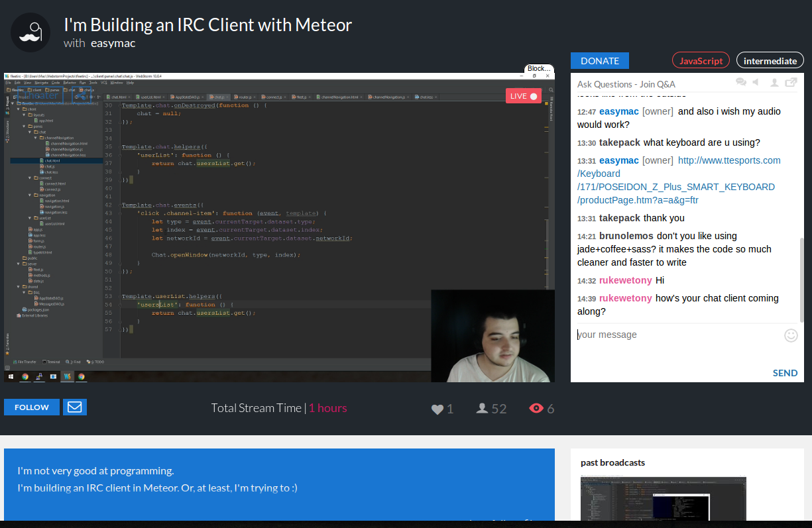Click the mustache channel avatar logo

30,32
